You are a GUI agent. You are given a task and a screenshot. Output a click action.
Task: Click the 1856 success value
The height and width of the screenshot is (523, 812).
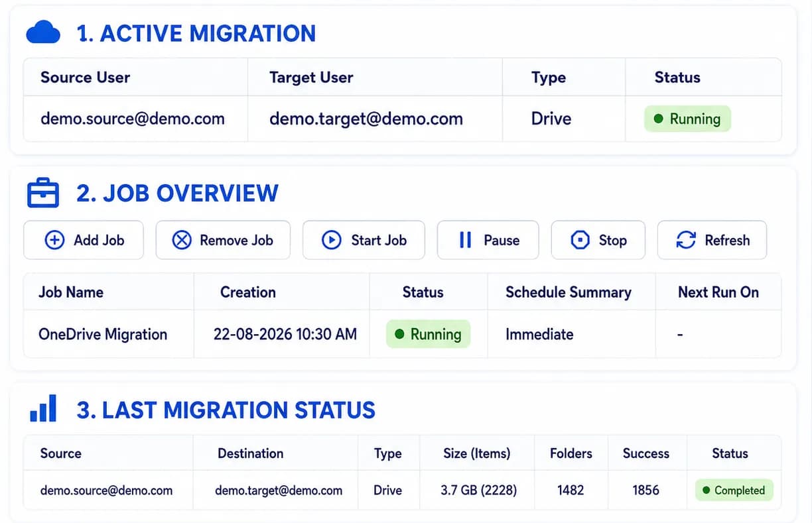coord(645,491)
